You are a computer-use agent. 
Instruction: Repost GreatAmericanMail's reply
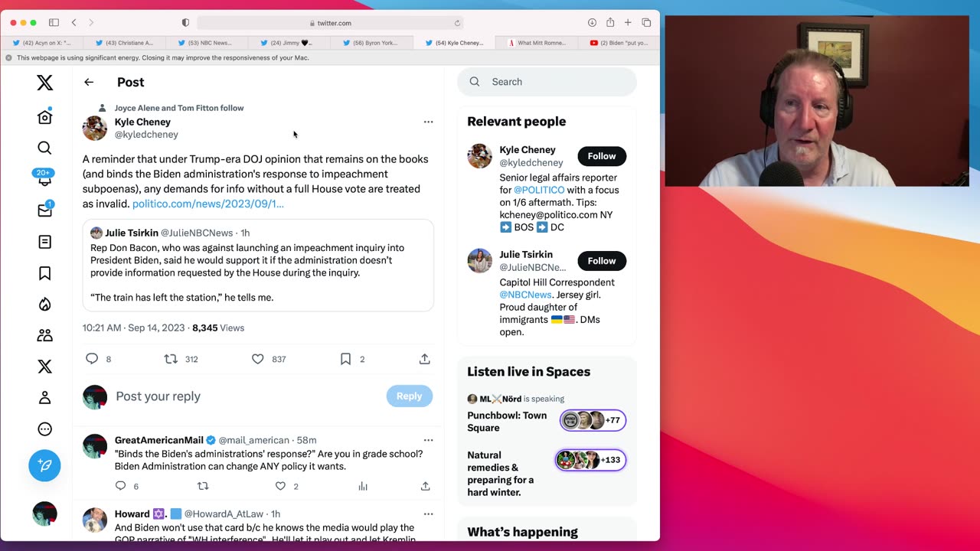tap(203, 486)
